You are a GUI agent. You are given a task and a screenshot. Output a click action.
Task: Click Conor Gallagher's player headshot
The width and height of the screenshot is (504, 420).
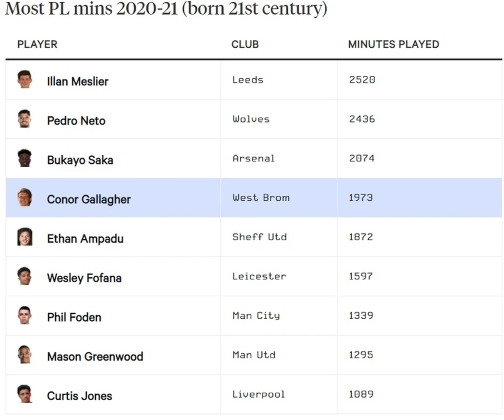coord(25,198)
